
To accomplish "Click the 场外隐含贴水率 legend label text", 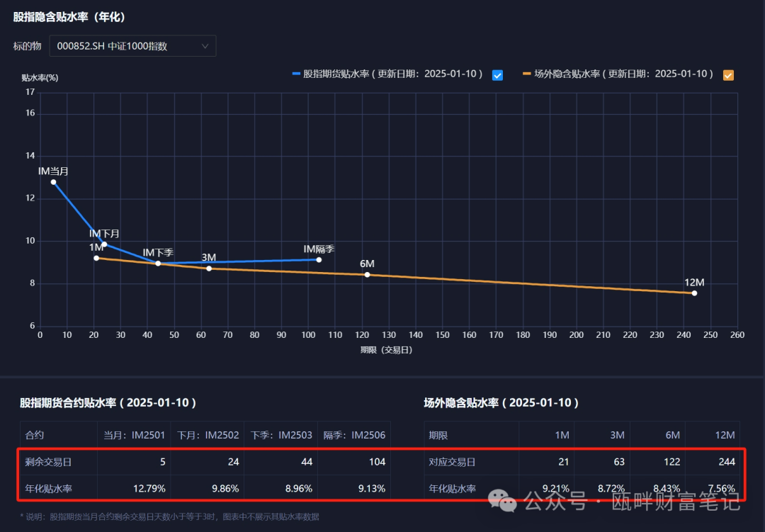I will coord(623,74).
